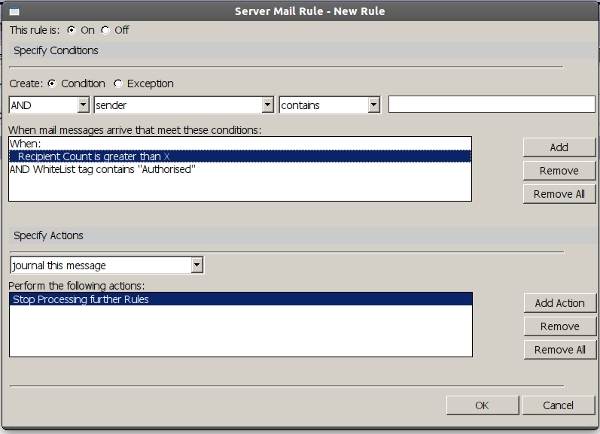Click Remove All beside the conditions list

point(559,194)
